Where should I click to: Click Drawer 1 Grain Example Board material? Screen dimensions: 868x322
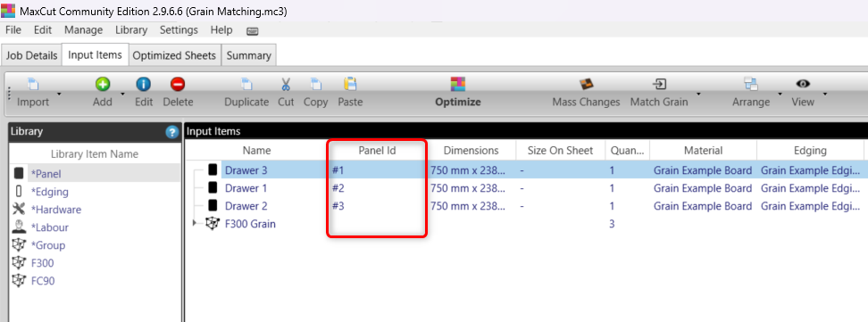(x=703, y=188)
